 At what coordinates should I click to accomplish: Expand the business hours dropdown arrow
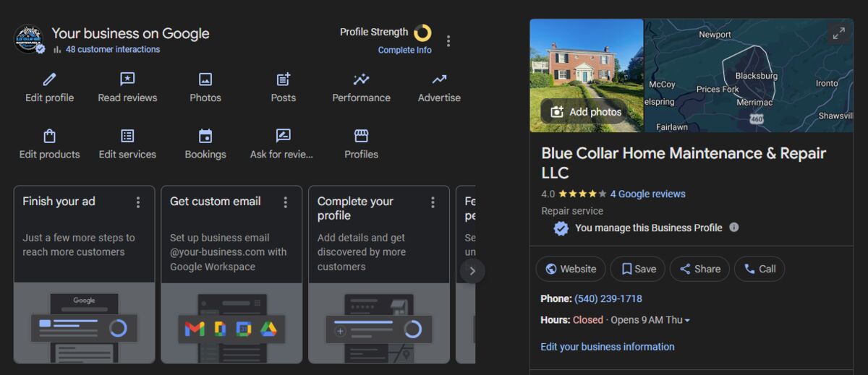687,320
